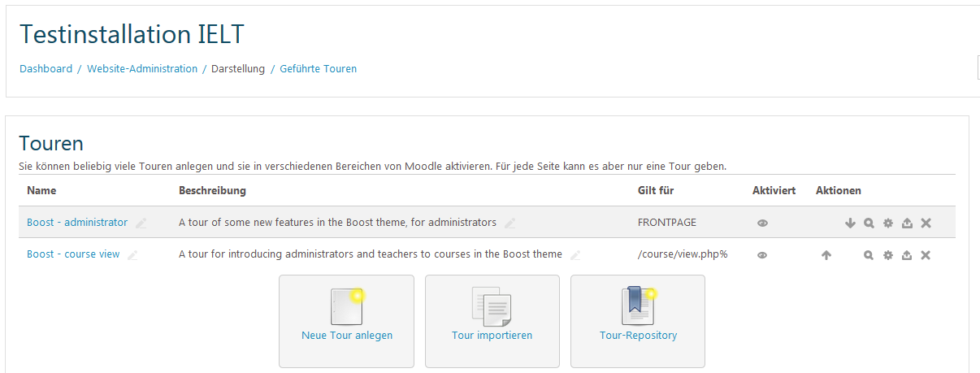The height and width of the screenshot is (373, 980).
Task: Delete the Boost - administrator tour
Action: point(926,223)
